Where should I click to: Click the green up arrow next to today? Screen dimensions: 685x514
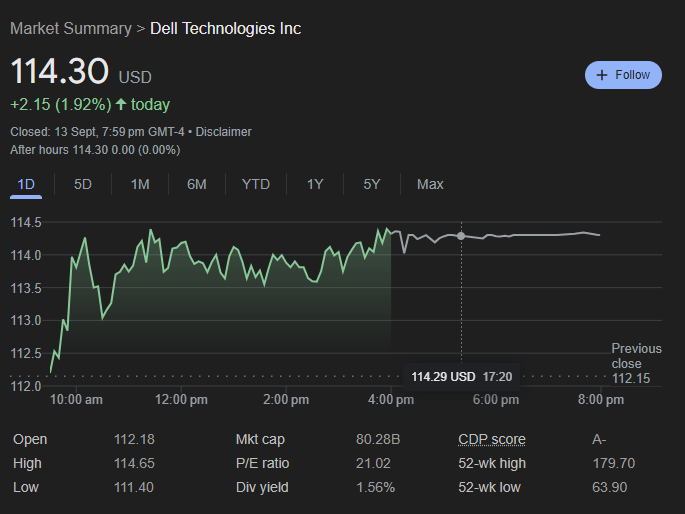(x=121, y=104)
